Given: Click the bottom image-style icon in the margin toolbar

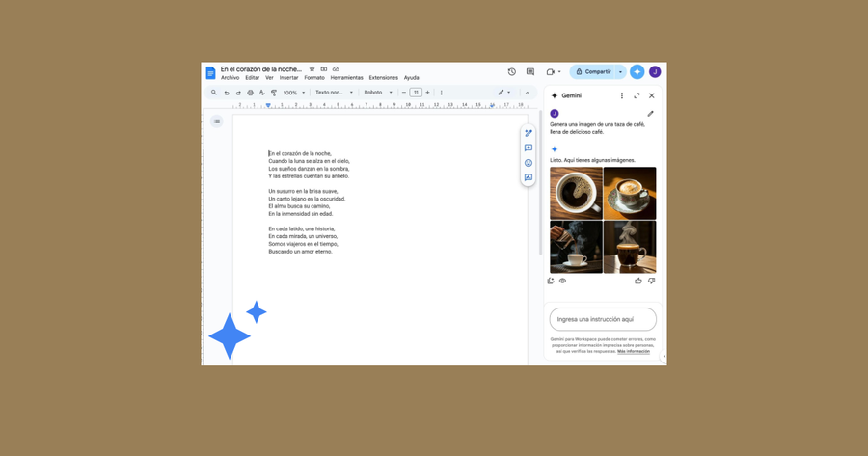Looking at the screenshot, I should click(x=529, y=177).
